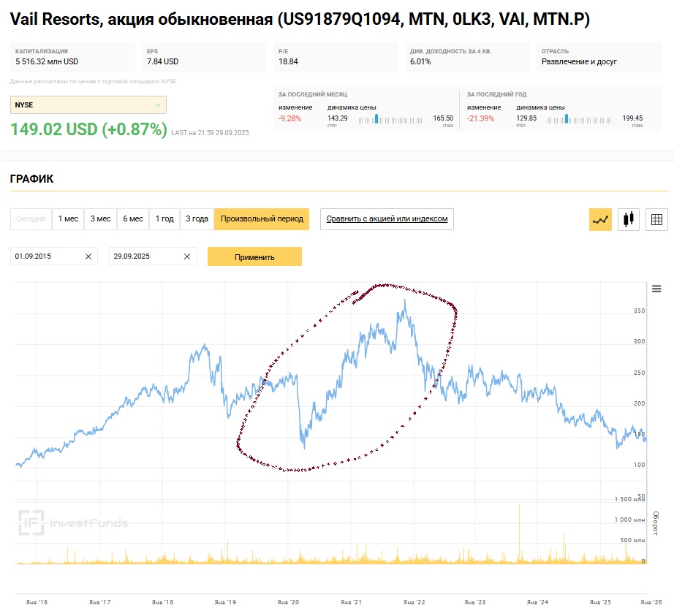Click the monthly maximum price 165.50
The height and width of the screenshot is (616, 674).
coord(443,118)
